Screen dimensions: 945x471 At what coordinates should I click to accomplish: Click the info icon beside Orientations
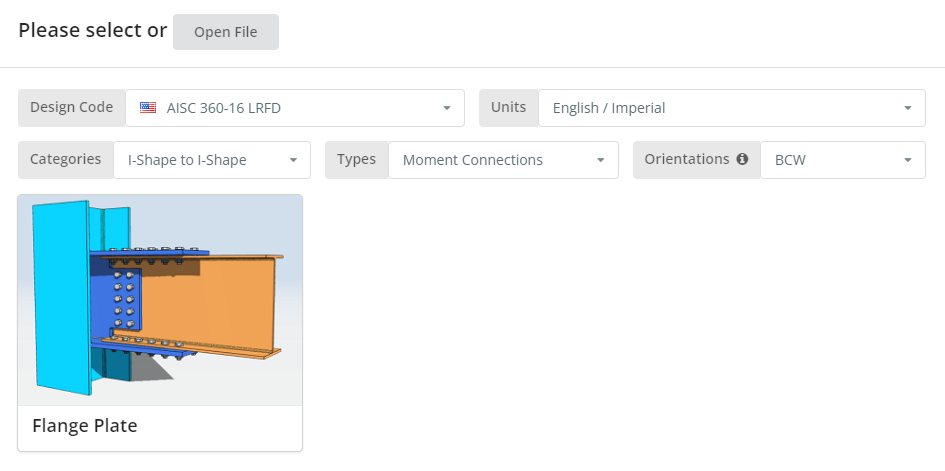742,159
